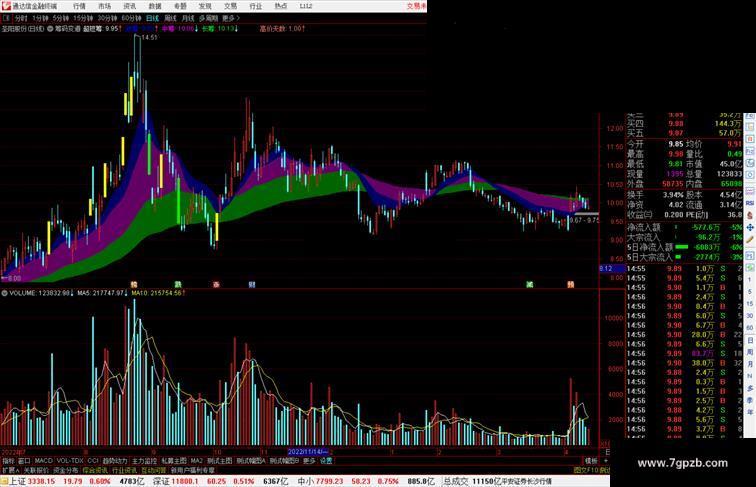The width and height of the screenshot is (756, 487).
Task: Click the 月 period shortcut in right sidebar
Action: pyautogui.click(x=750, y=364)
